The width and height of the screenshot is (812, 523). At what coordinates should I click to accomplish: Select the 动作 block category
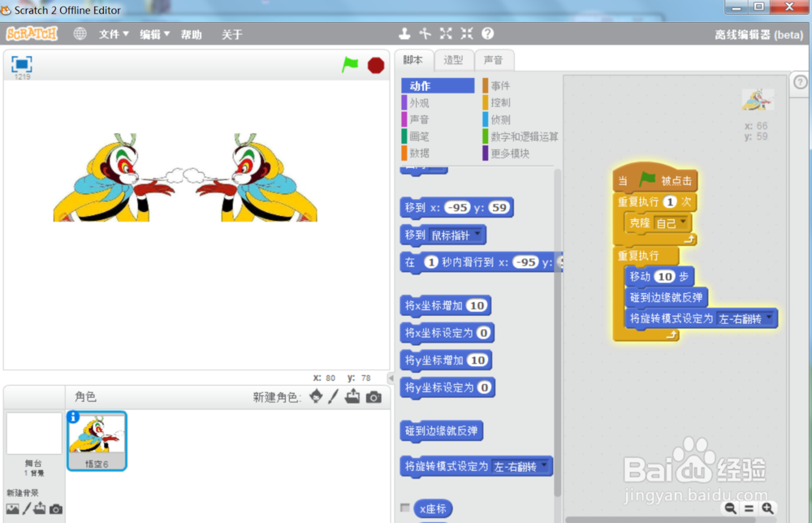pos(438,86)
